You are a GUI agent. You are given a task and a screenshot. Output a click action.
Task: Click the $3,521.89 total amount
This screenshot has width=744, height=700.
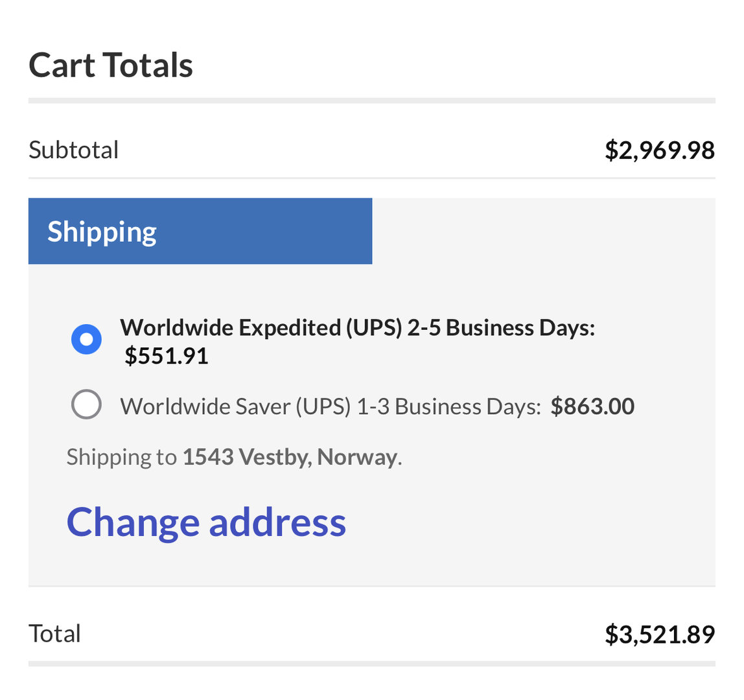(659, 634)
